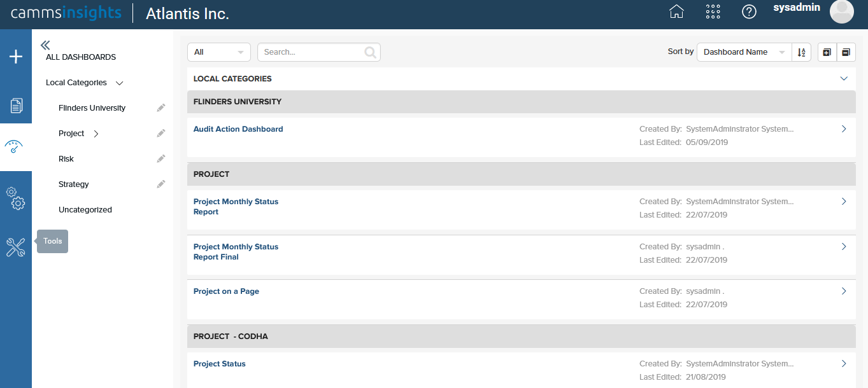Edit Flinders University category pencil icon
This screenshot has width=868, height=388.
161,108
